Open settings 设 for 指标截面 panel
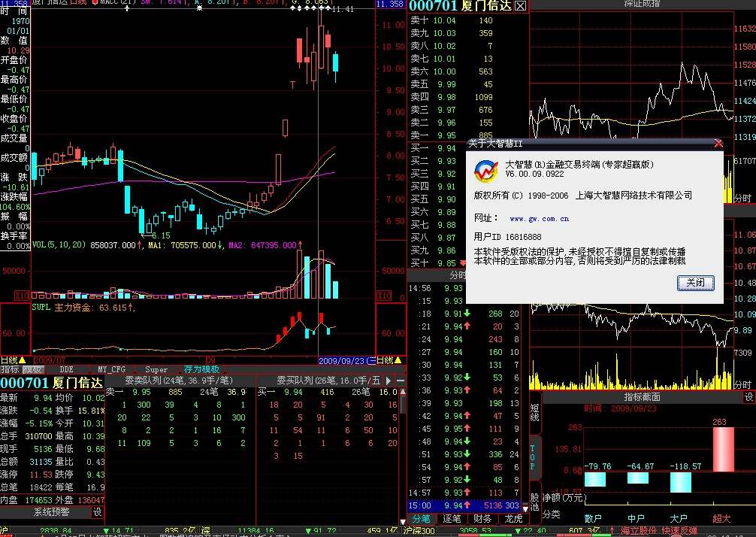Viewport: 756px width, 537px height. coord(748,396)
